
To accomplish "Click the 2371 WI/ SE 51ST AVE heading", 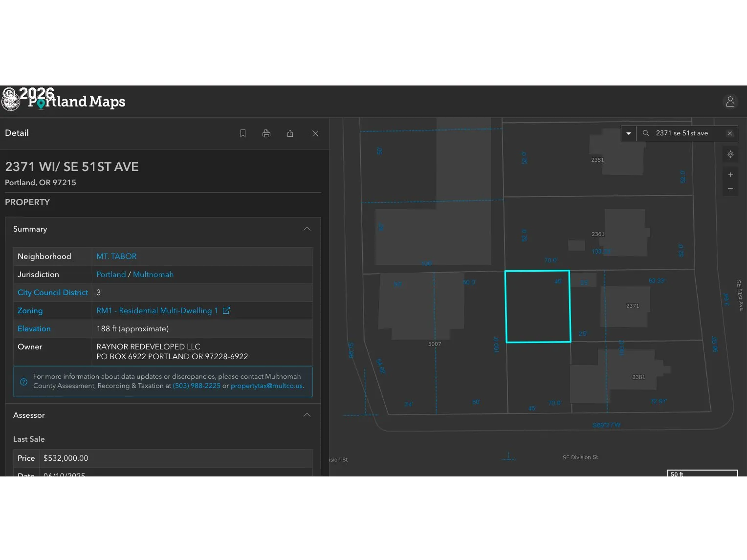I will (x=72, y=167).
